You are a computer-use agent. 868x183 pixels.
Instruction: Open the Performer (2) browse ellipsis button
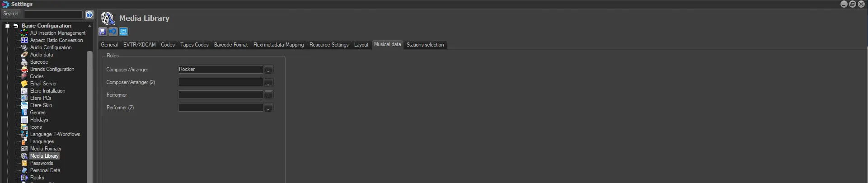click(x=268, y=108)
